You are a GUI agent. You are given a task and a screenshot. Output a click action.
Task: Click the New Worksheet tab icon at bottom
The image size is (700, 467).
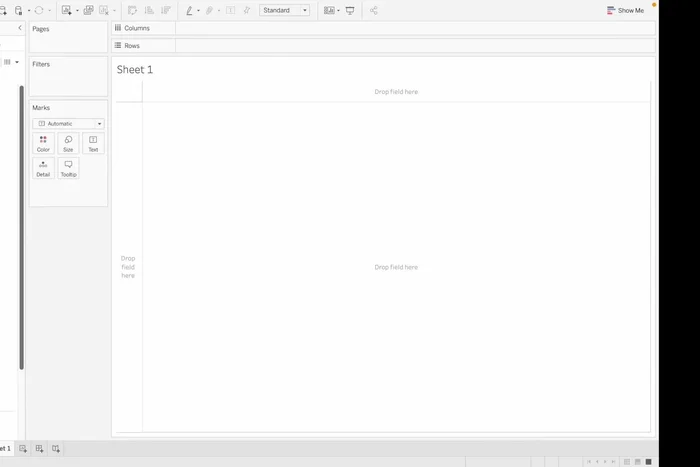[x=23, y=449]
